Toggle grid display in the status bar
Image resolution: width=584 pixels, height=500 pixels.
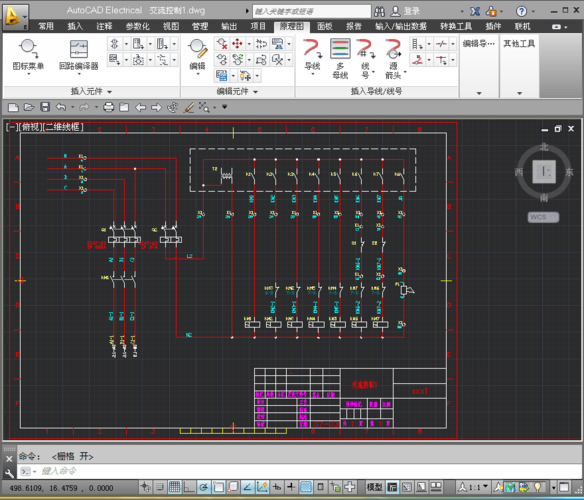click(174, 487)
